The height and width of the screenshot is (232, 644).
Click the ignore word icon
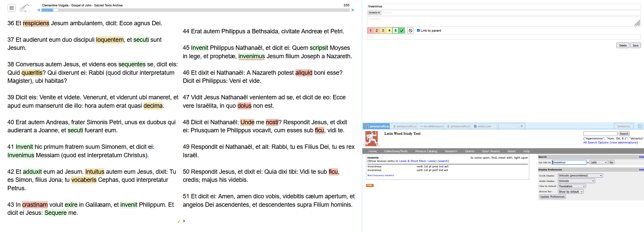(x=410, y=31)
